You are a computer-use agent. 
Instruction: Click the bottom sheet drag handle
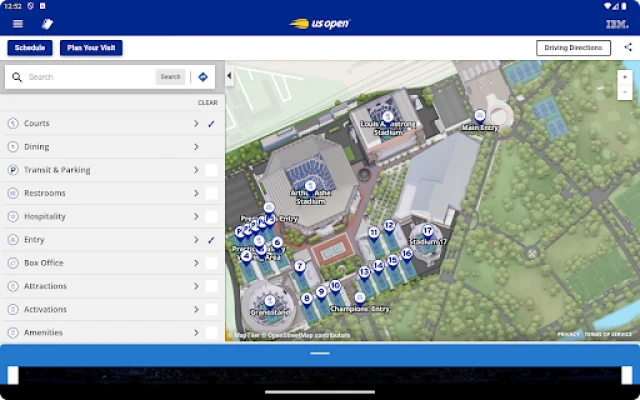point(320,353)
